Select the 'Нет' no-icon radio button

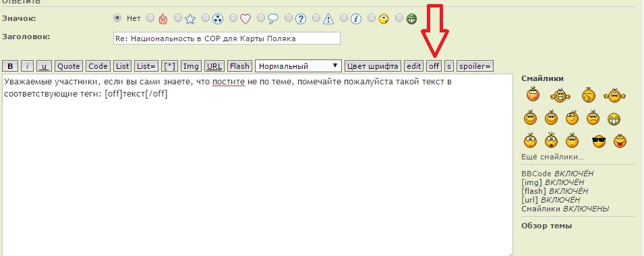pyautogui.click(x=117, y=18)
